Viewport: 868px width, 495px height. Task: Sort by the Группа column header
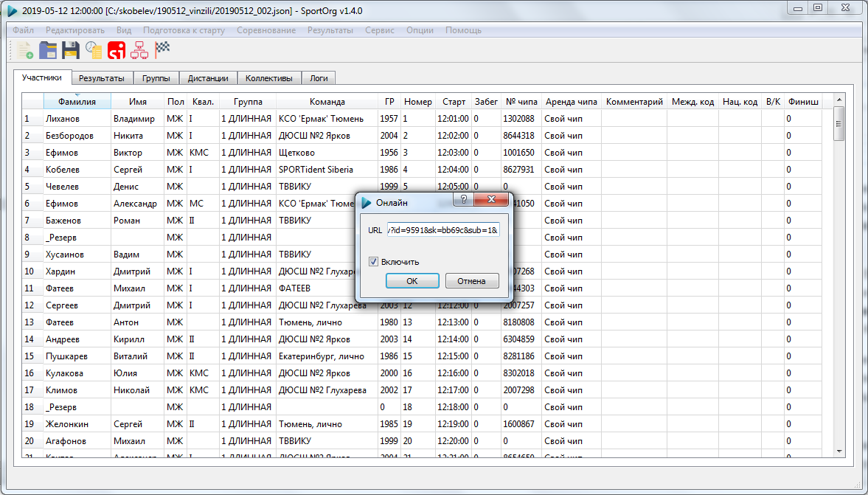tap(248, 101)
